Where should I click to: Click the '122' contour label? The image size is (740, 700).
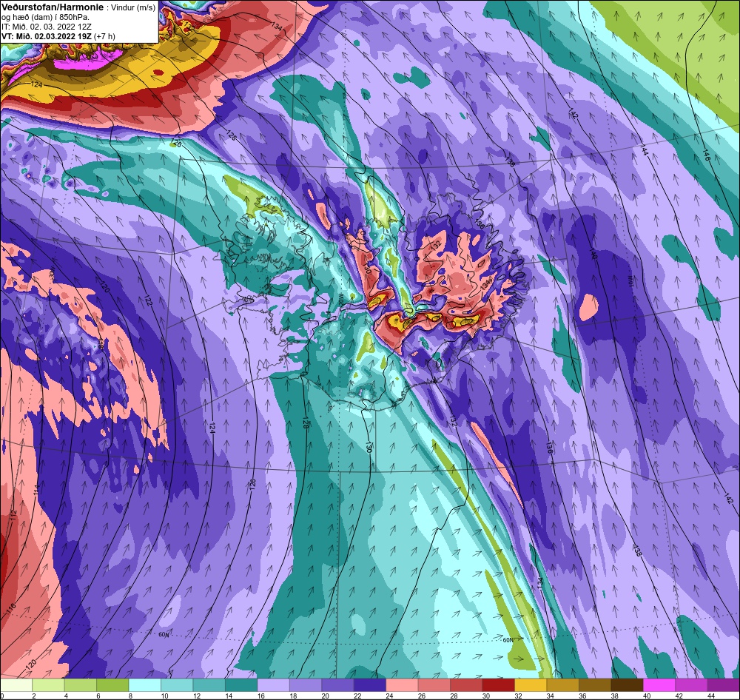(148, 300)
